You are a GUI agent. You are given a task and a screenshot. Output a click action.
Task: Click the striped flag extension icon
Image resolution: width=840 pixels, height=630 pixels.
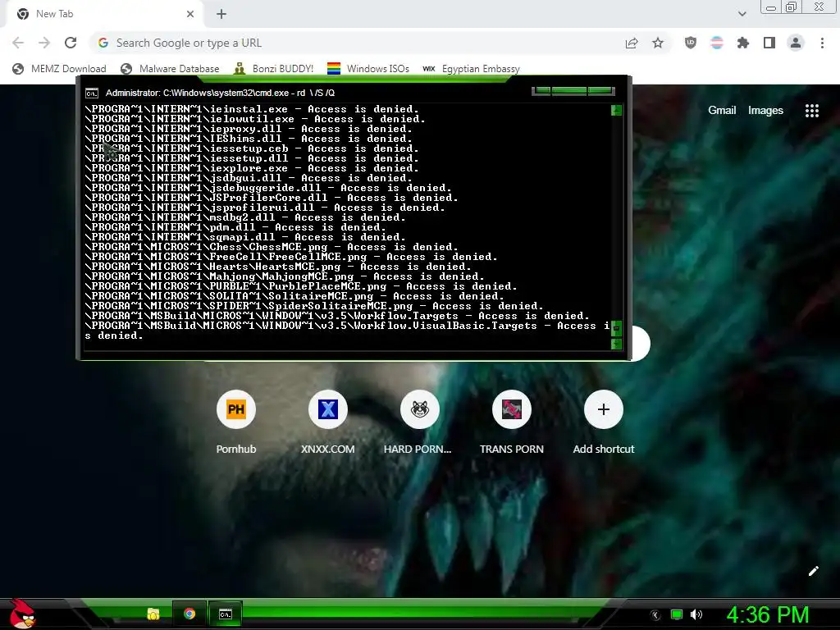pyautogui.click(x=717, y=43)
